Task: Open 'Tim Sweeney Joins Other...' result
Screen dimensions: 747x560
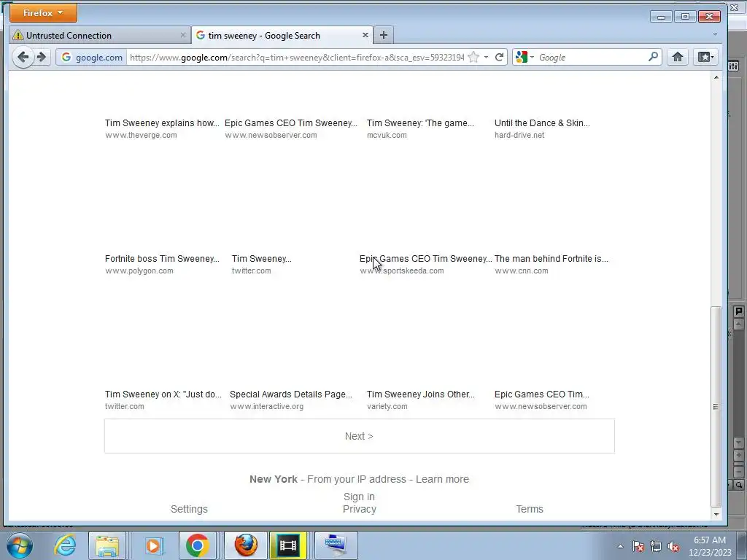Action: click(421, 394)
